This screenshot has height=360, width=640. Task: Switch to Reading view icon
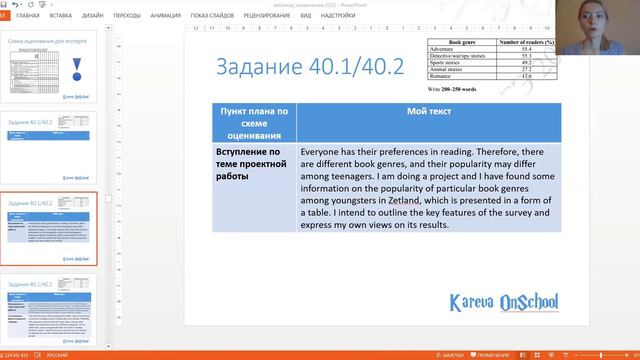[551, 355]
